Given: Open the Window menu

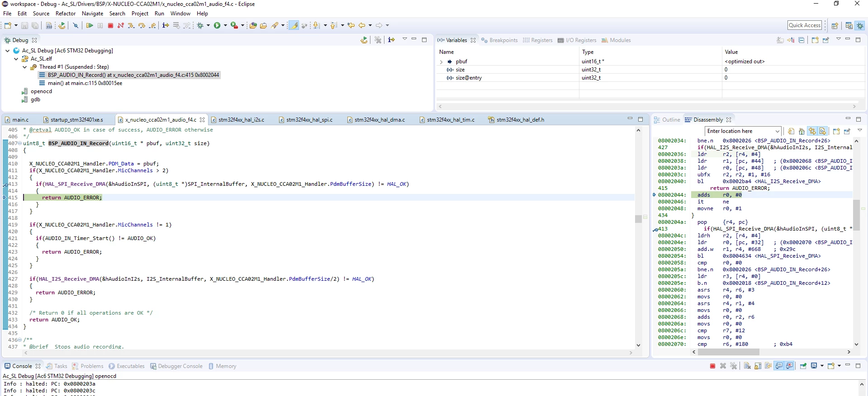Looking at the screenshot, I should point(180,14).
